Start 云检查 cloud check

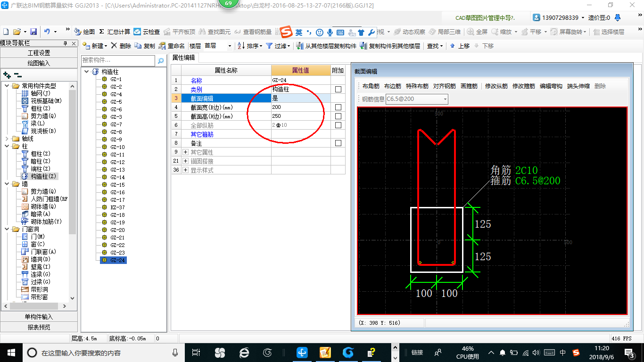tap(147, 32)
